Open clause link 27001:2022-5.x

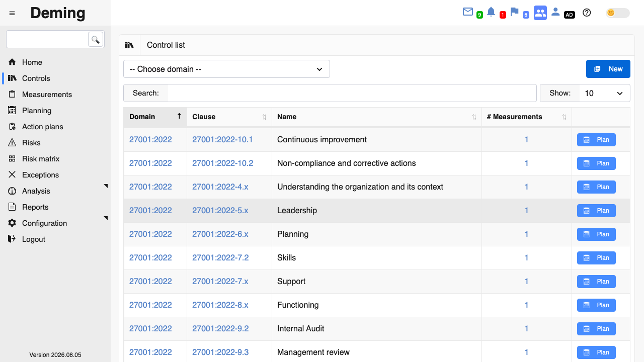(220, 211)
